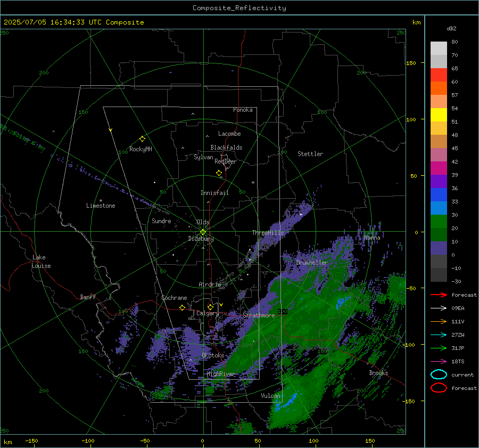Click the Blackfalds city label
This screenshot has width=479, height=448.
pos(226,148)
